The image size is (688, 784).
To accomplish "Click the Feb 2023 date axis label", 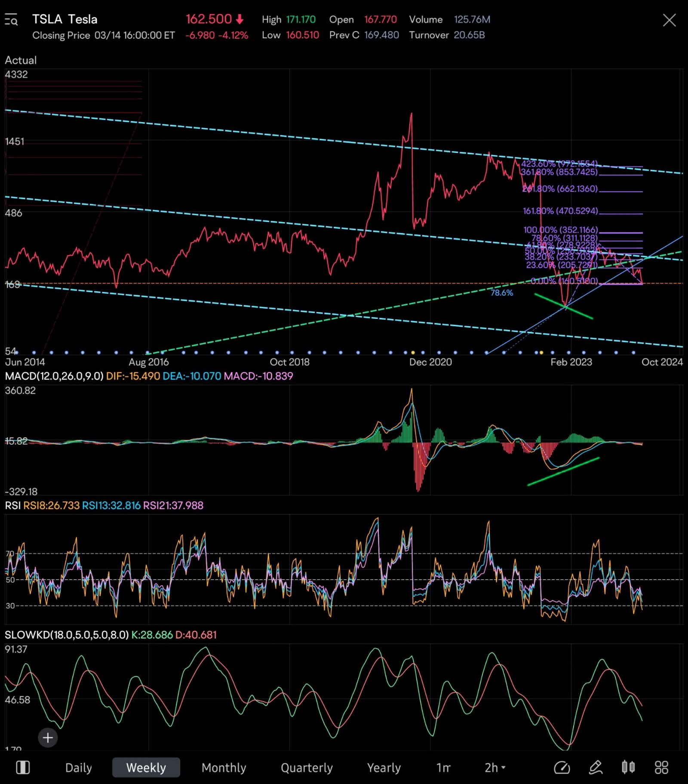I will coord(571,362).
